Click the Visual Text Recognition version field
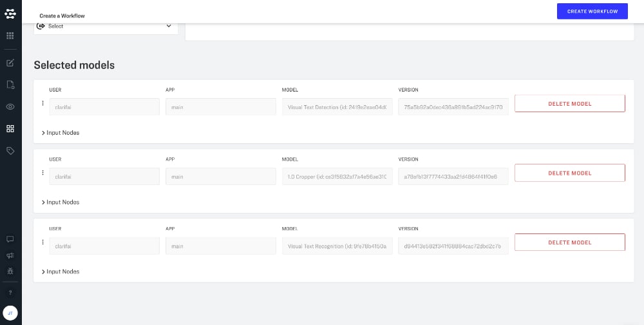This screenshot has width=644, height=325. point(453,246)
